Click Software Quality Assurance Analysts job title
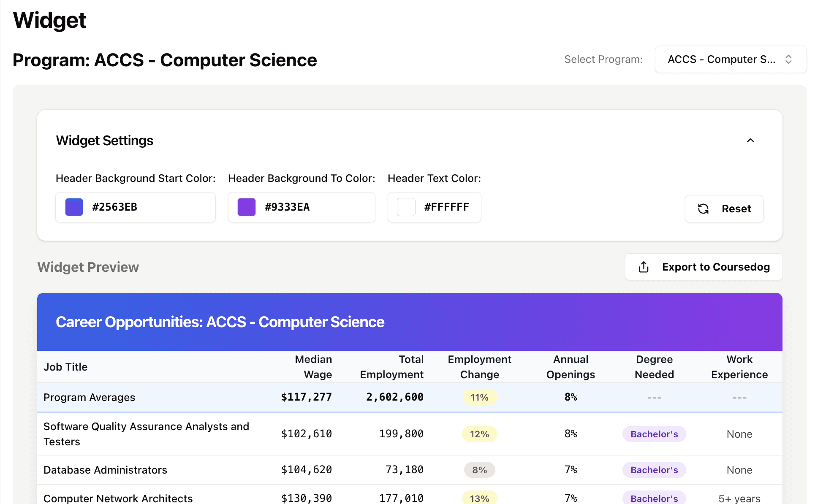The height and width of the screenshot is (504, 815). [146, 434]
